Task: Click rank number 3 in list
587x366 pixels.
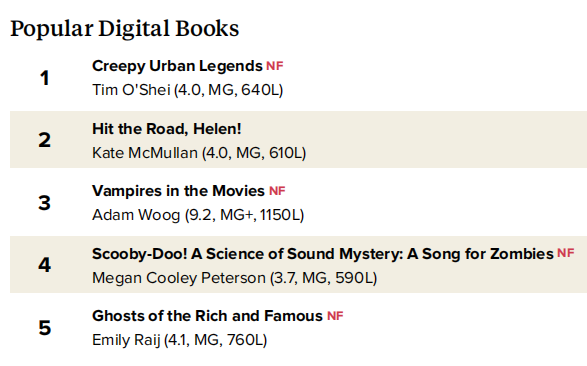Action: point(45,203)
